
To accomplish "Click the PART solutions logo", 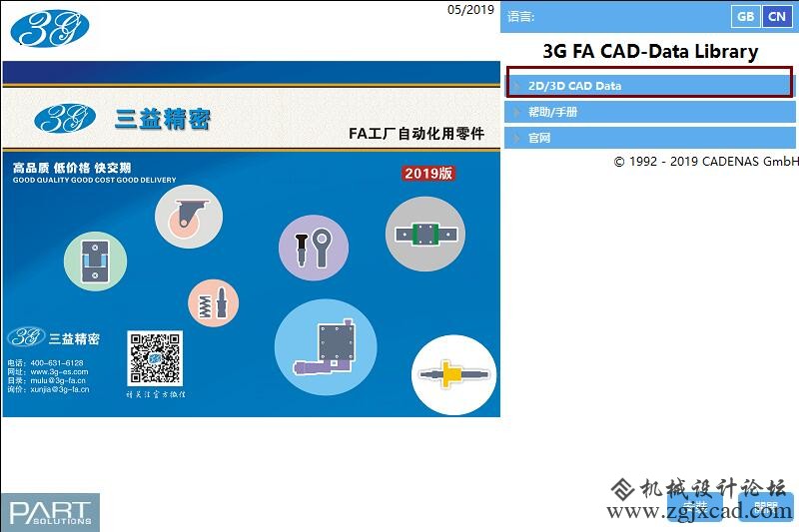I will point(50,512).
